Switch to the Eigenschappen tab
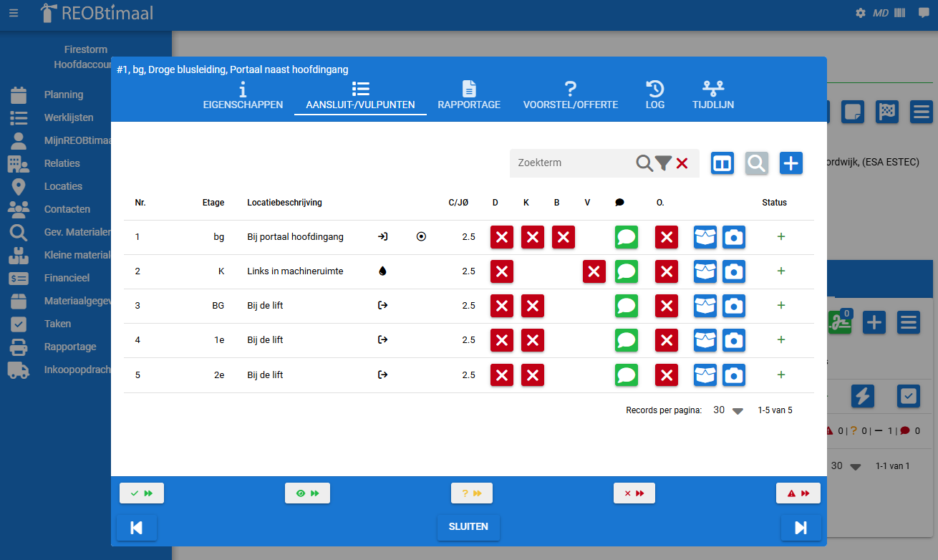938x560 pixels. (x=243, y=95)
